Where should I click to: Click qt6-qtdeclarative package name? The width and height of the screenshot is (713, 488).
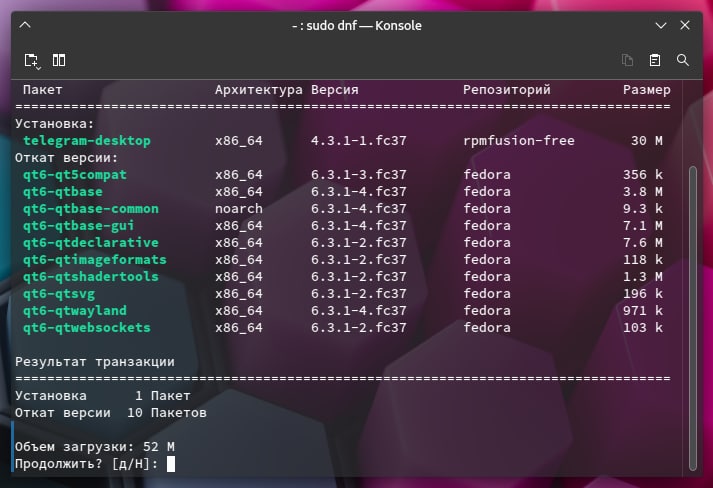(x=91, y=242)
